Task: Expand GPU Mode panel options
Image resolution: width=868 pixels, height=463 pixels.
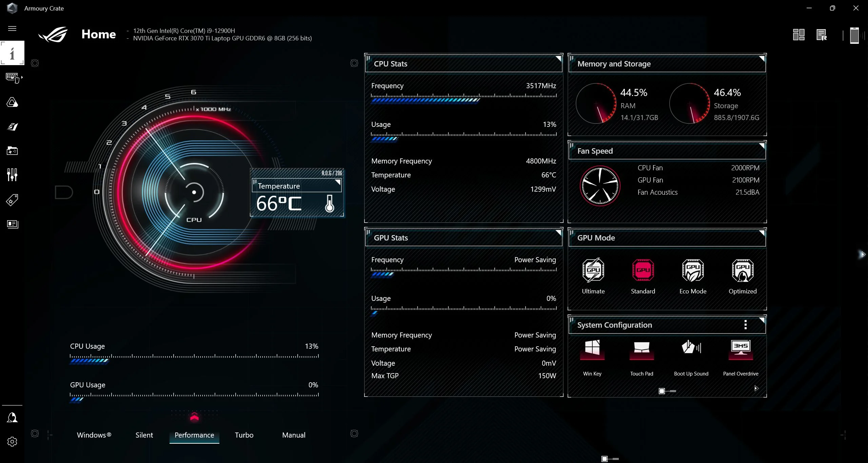Action: tap(761, 233)
